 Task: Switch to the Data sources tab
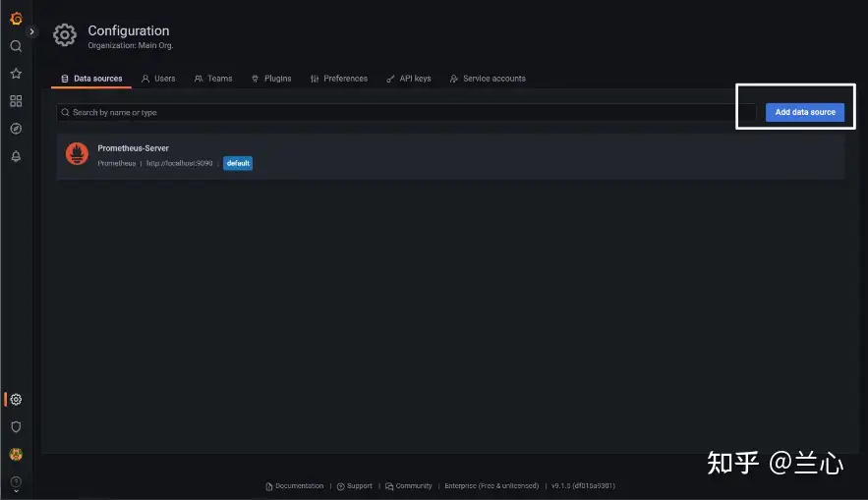click(91, 79)
